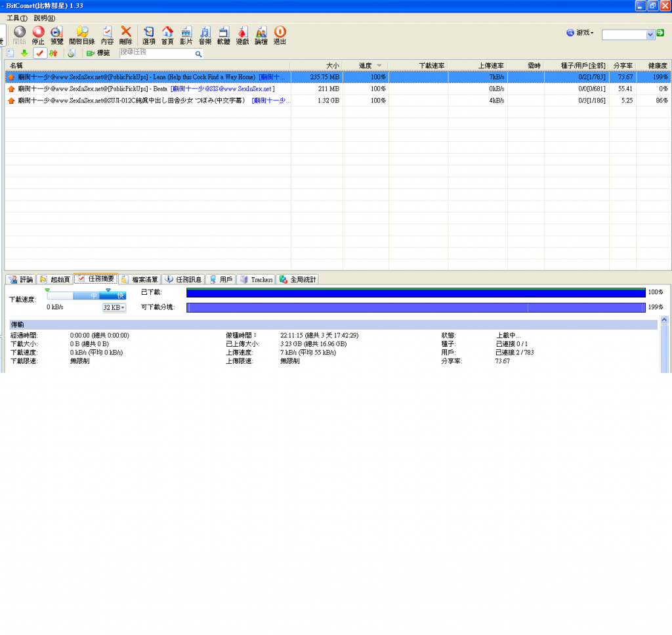Click the 235.75 MB size cell

coord(317,77)
